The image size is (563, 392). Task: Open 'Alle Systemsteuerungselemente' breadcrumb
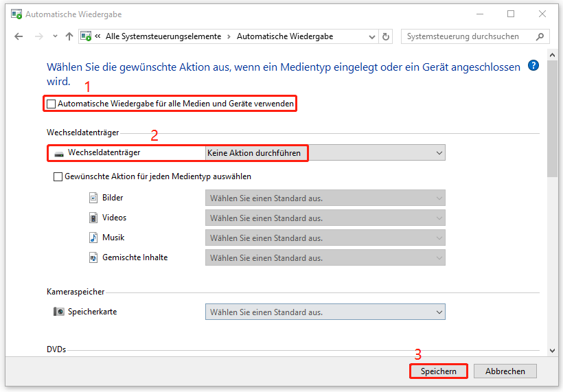coord(163,36)
